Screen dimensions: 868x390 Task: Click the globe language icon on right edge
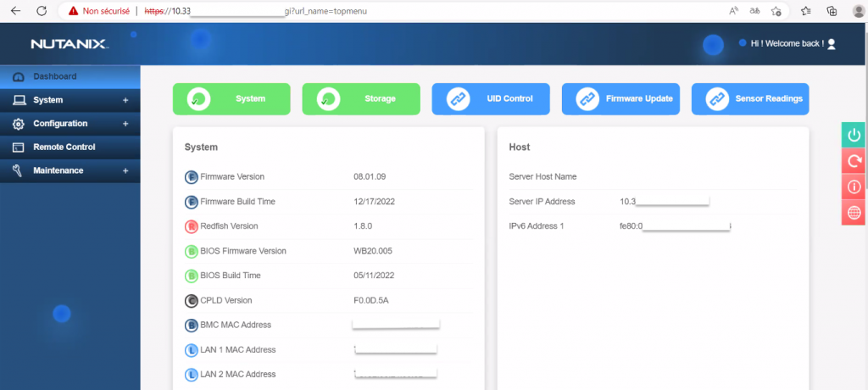(x=854, y=213)
